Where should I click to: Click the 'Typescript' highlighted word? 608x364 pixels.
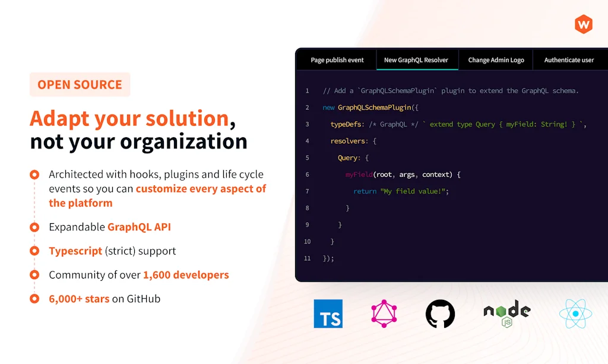75,251
